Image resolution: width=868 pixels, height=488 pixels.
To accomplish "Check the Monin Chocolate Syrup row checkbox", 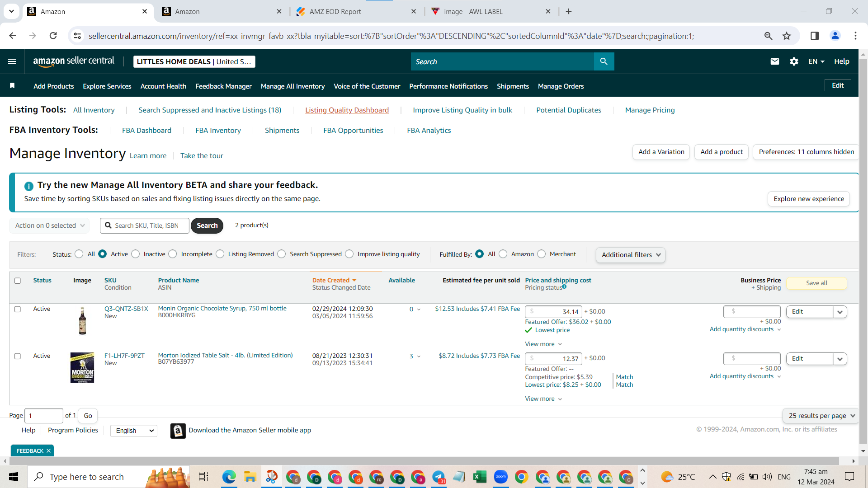I will click(x=18, y=309).
